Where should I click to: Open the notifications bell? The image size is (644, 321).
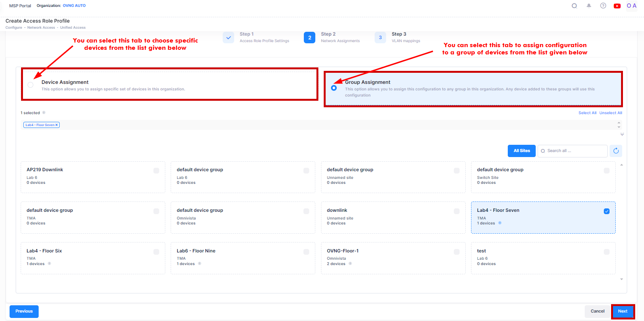pyautogui.click(x=589, y=6)
